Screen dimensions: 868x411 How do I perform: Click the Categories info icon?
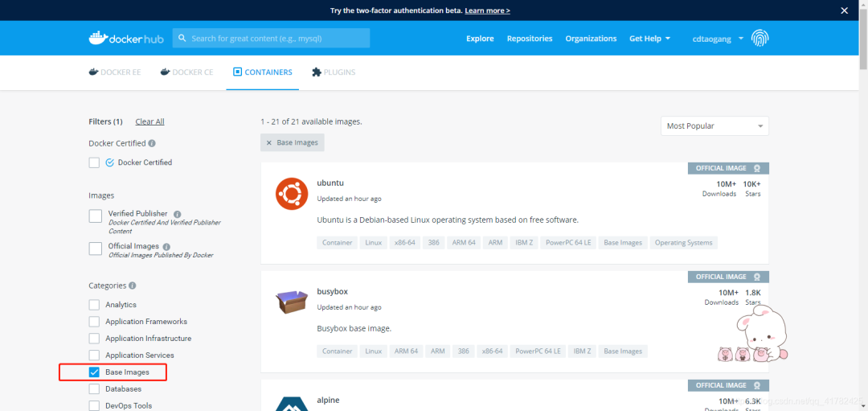coord(133,286)
